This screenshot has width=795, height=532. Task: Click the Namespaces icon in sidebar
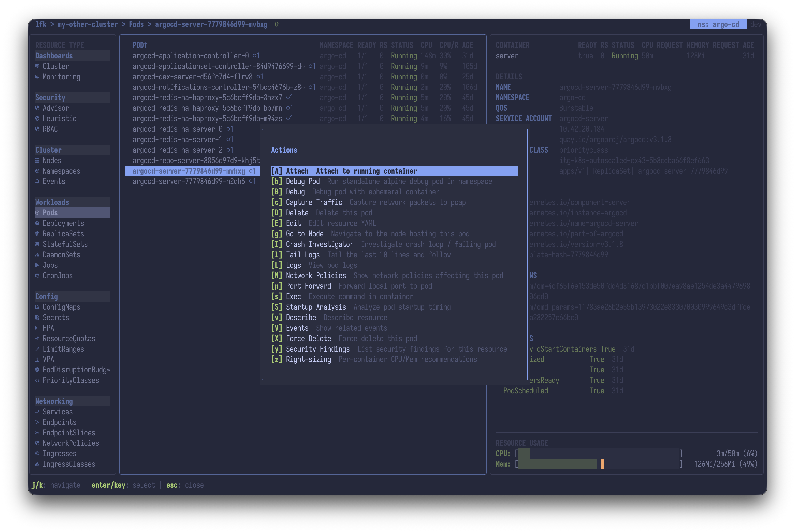click(37, 171)
